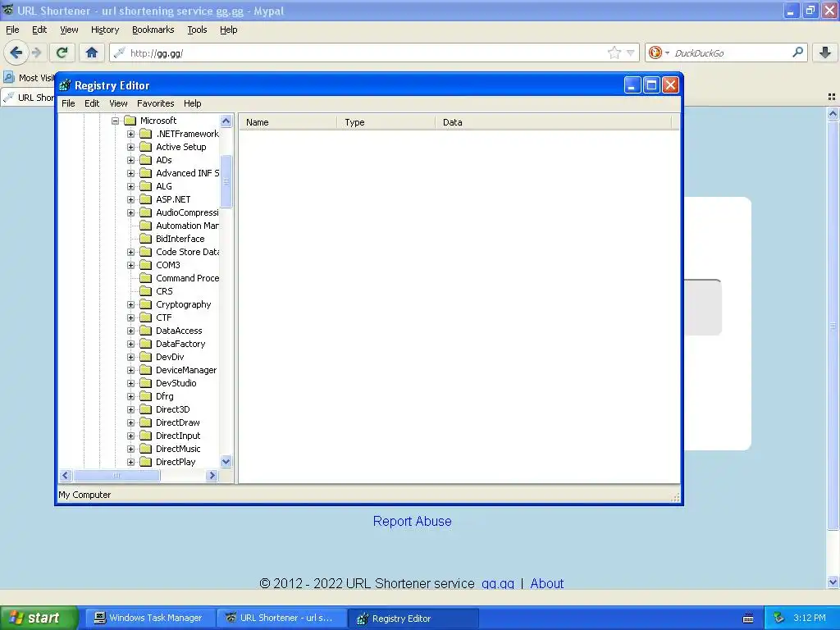Switch to URL Shortener taskbar button
Viewport: 840px width, 630px height.
281,619
